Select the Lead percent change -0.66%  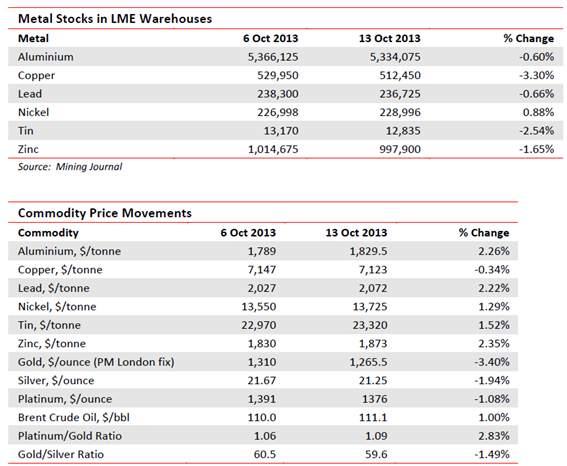pyautogui.click(x=537, y=94)
